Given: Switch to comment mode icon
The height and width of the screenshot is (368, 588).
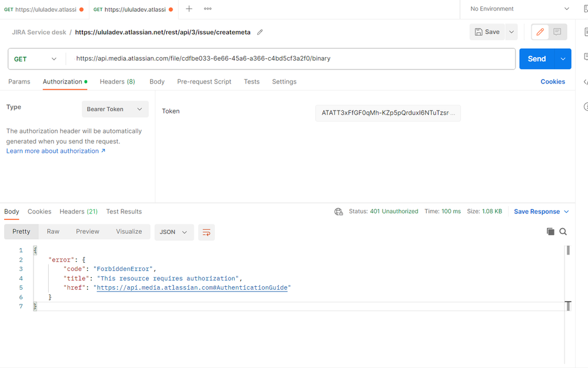Looking at the screenshot, I should pos(557,32).
